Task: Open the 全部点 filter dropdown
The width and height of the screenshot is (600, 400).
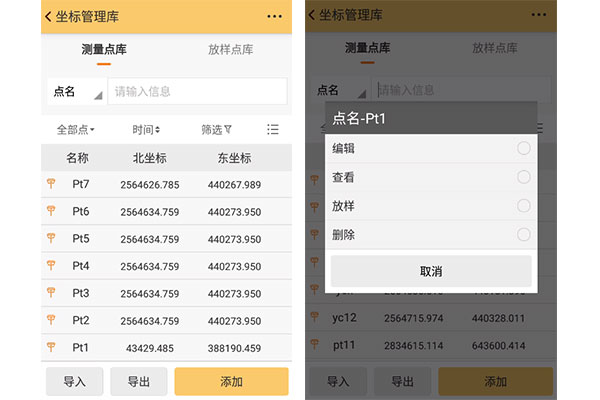Action: (x=75, y=129)
